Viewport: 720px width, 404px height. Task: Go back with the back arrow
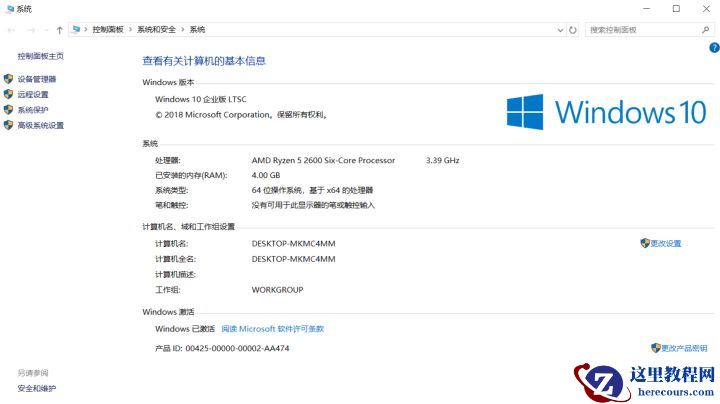[x=11, y=30]
